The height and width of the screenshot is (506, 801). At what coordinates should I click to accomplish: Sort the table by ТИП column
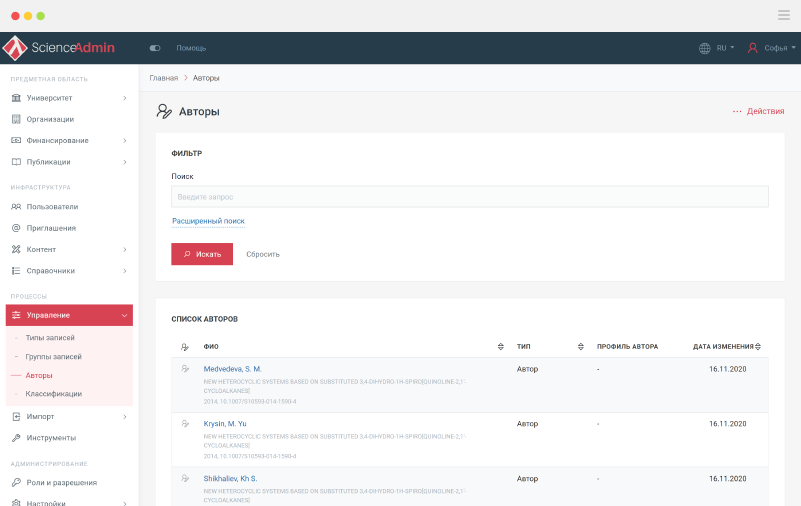(581, 347)
